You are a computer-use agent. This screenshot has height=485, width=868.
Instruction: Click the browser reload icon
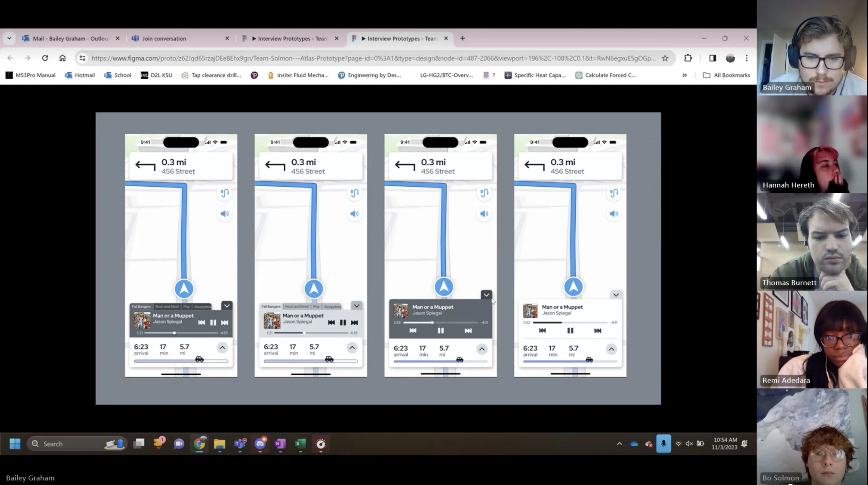pyautogui.click(x=45, y=58)
